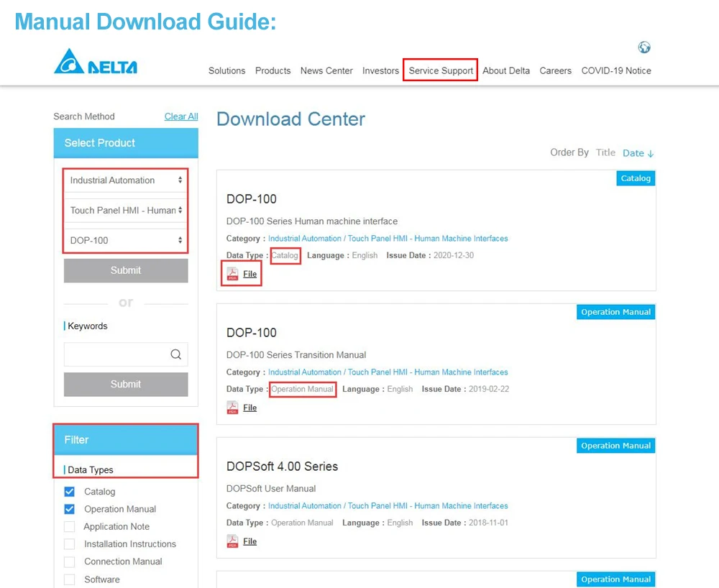Image resolution: width=719 pixels, height=588 pixels.
Task: Click 'DOP-100 Series Transition Manual' text
Action: [296, 355]
